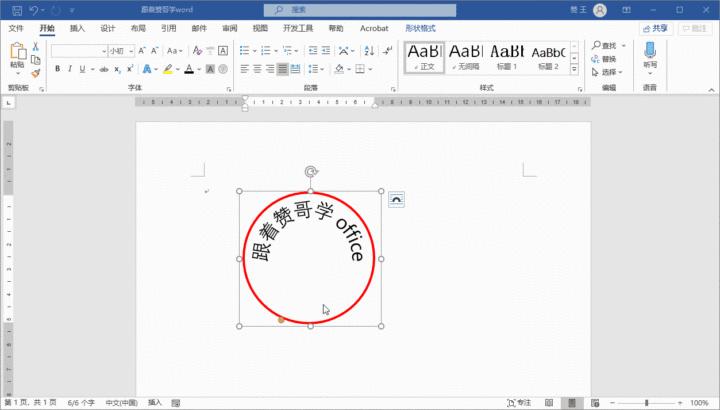Open the bullets list dropdown arrow

[254, 51]
